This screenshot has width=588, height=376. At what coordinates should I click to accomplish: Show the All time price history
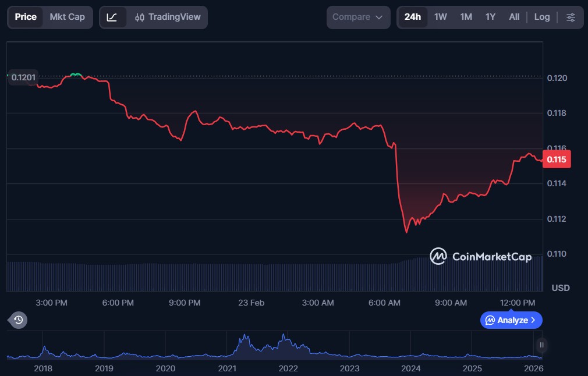(x=514, y=17)
